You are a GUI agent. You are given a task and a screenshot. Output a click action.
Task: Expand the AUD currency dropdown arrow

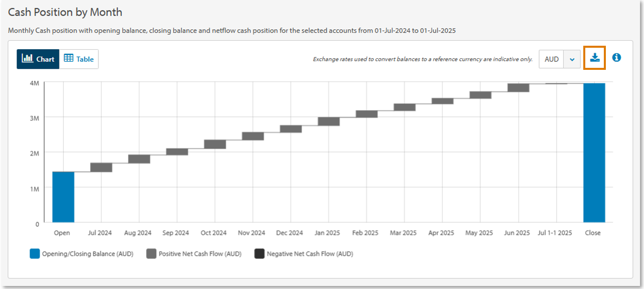click(x=572, y=59)
